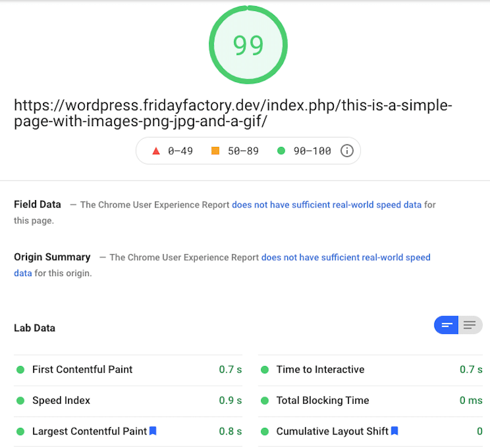Click the Lab Data section heading

(34, 328)
